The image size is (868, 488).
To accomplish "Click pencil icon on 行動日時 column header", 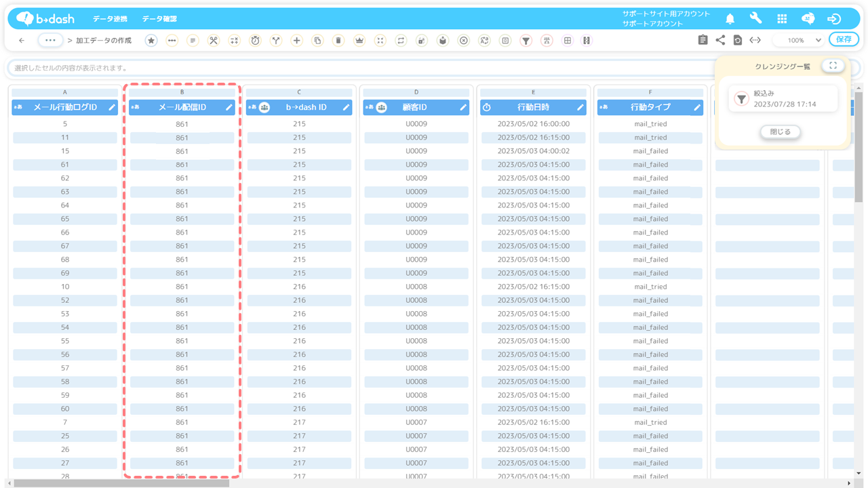I will [x=580, y=107].
